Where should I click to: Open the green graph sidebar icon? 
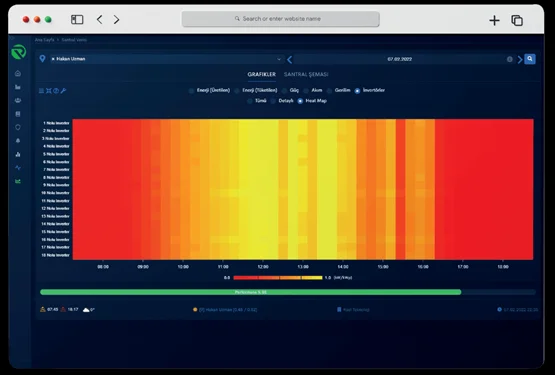[x=18, y=181]
